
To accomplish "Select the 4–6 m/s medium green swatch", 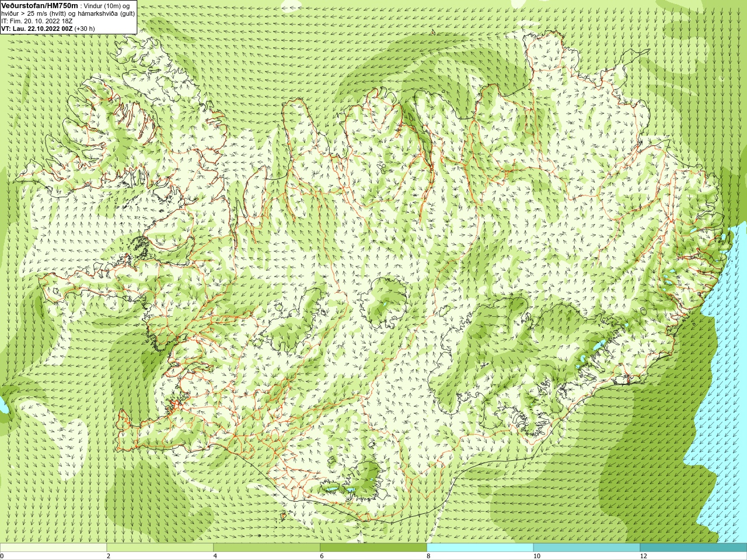I will 267,548.
